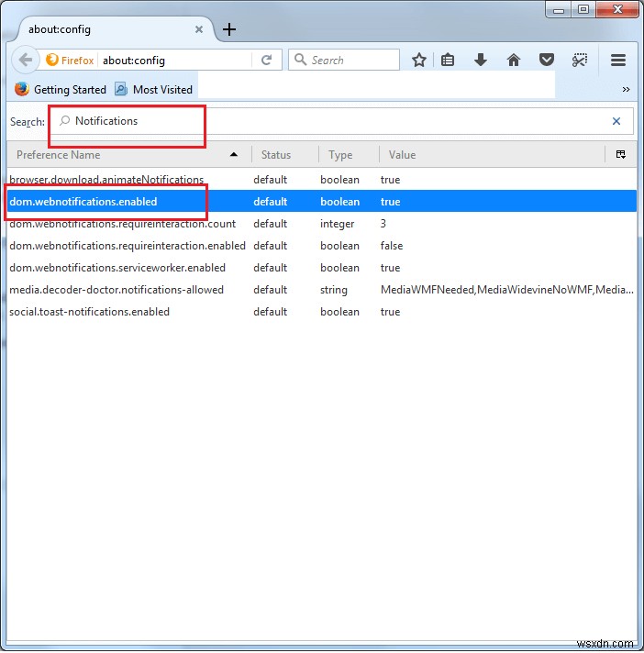
Task: Open the column picker icon
Action: 621,154
